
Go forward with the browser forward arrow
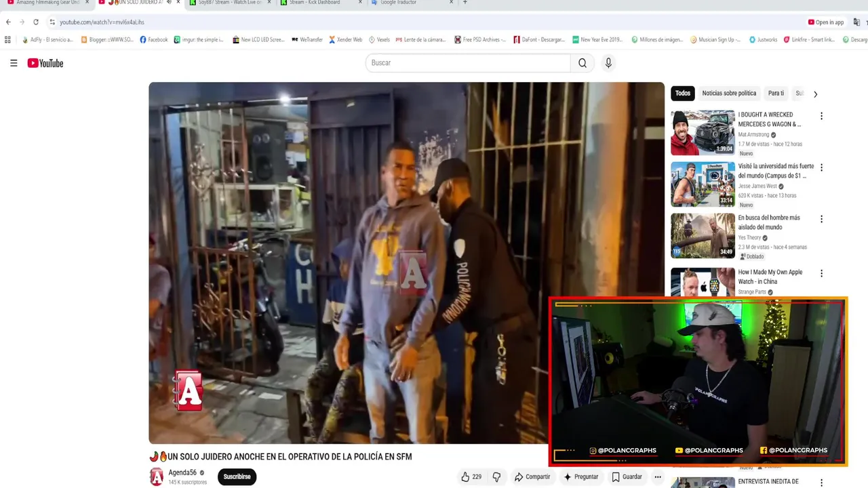click(22, 22)
